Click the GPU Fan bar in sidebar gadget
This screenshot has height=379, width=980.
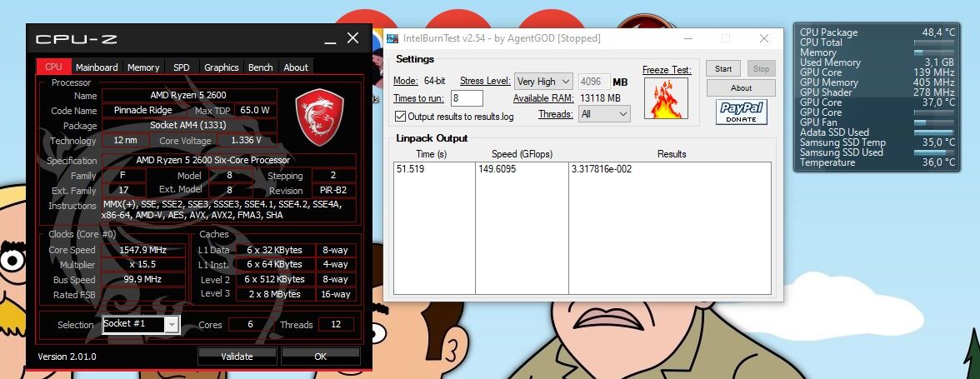pos(933,122)
